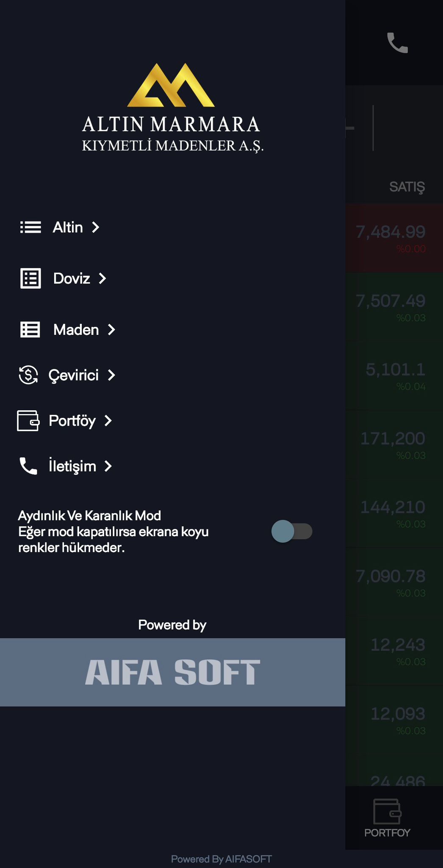Tap the SATIŞ column header
This screenshot has height=868, width=443.
pyautogui.click(x=407, y=186)
